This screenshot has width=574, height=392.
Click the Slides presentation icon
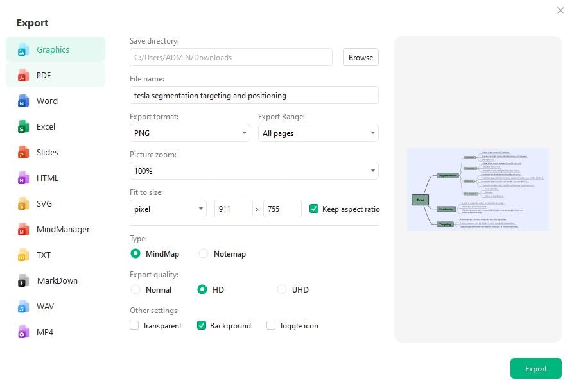[23, 153]
